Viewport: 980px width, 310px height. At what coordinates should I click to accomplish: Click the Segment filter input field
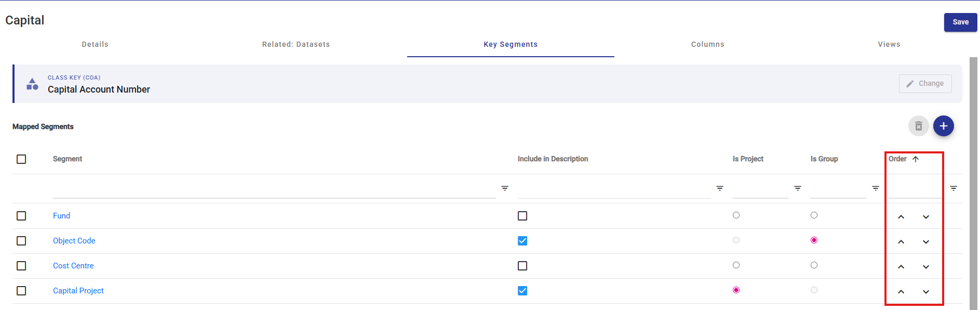[x=274, y=188]
